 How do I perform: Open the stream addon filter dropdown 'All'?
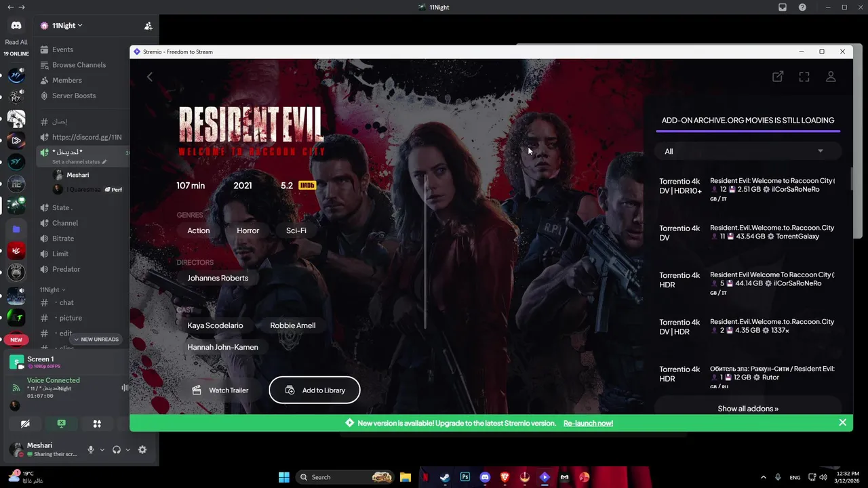click(x=747, y=151)
